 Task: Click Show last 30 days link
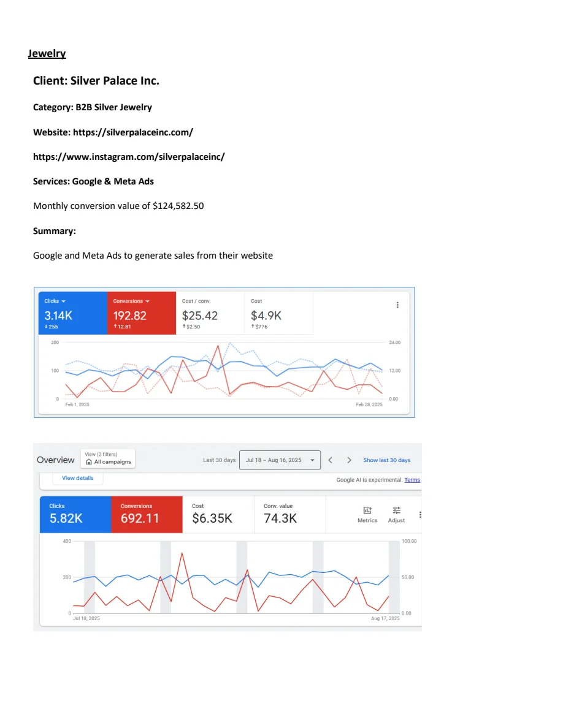point(386,460)
